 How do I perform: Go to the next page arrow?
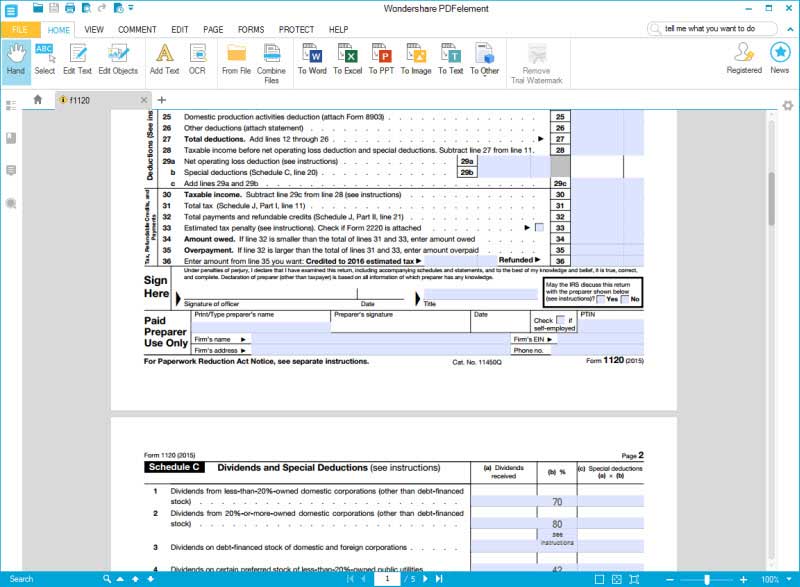tap(426, 579)
